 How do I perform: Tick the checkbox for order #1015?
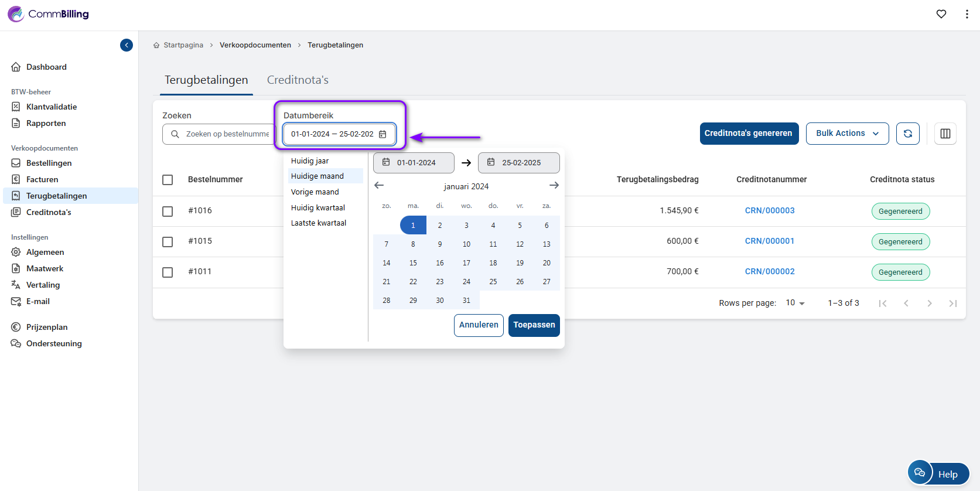168,242
